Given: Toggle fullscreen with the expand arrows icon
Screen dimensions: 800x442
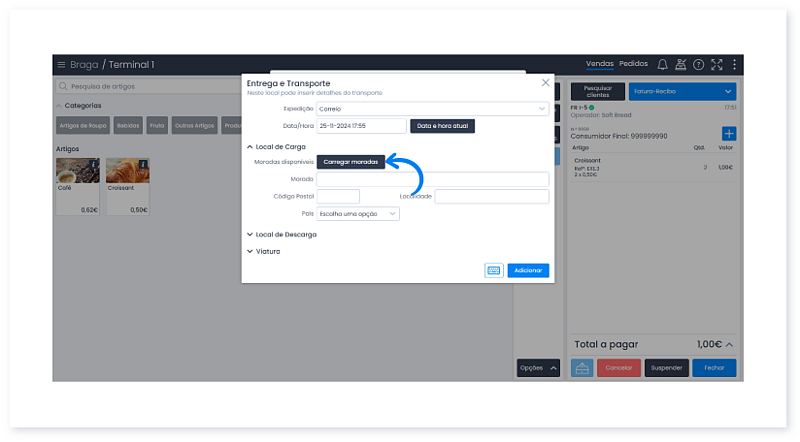Looking at the screenshot, I should [717, 64].
